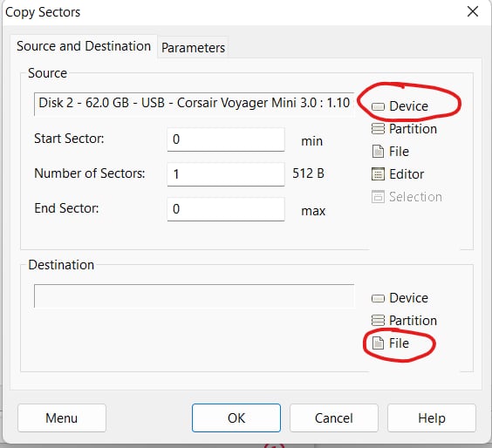
Task: Pick the Destination Device icon
Action: [378, 298]
